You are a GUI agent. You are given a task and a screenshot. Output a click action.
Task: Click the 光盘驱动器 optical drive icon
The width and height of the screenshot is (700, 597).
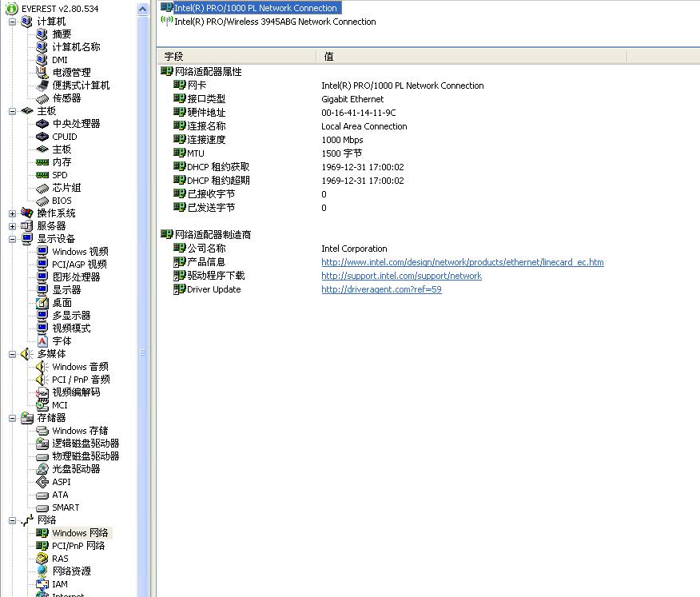42,469
